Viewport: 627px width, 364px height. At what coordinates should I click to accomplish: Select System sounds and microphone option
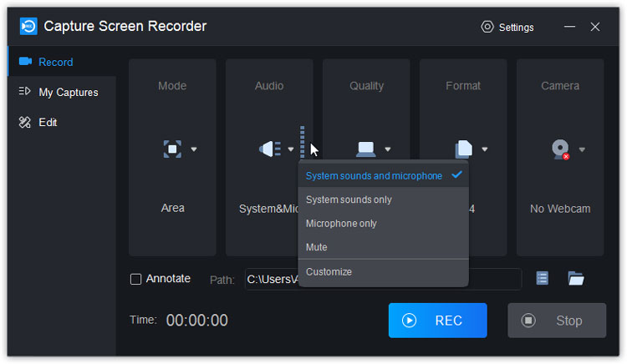click(384, 175)
